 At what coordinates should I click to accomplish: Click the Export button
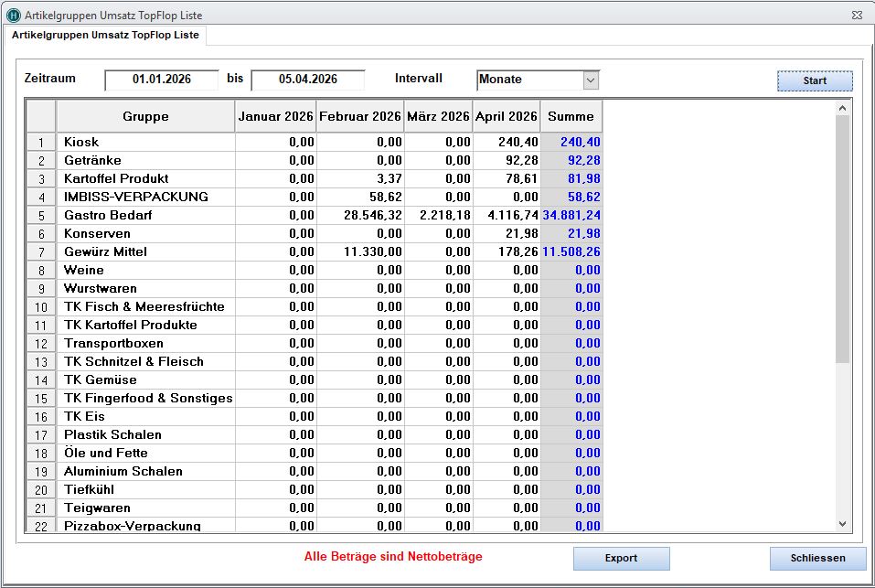click(x=621, y=558)
